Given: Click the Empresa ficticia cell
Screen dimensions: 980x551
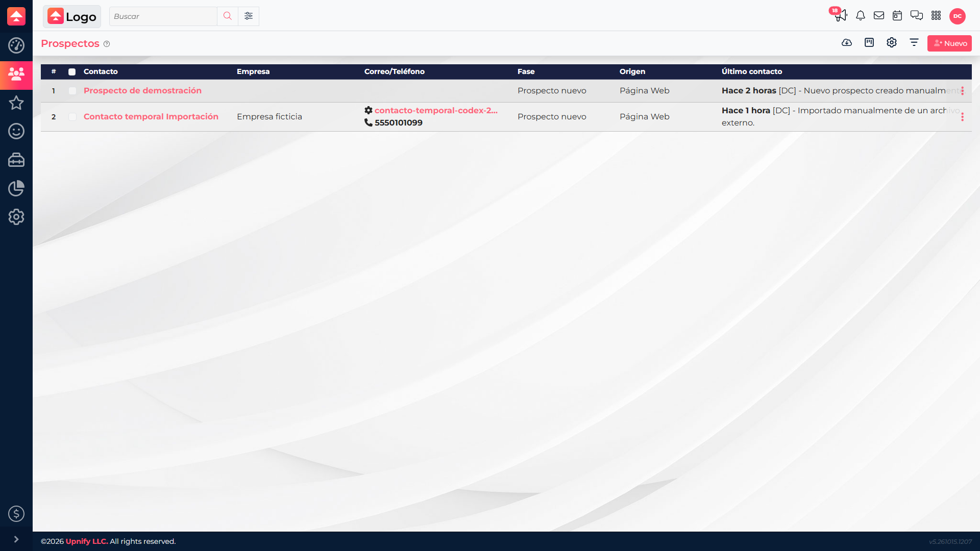Looking at the screenshot, I should pos(269,117).
